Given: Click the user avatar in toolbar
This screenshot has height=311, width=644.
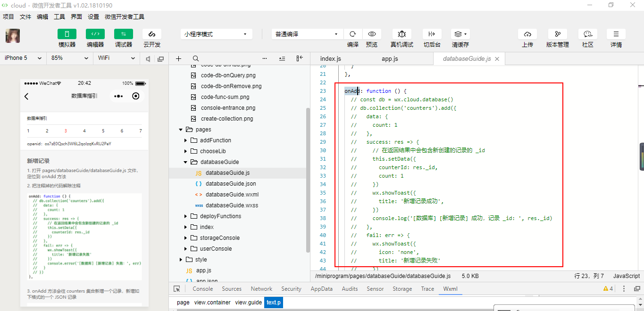Looking at the screenshot, I should click(12, 36).
